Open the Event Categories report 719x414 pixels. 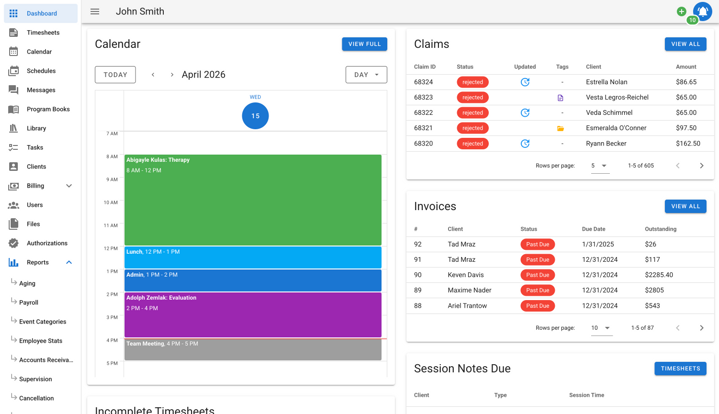(x=43, y=322)
